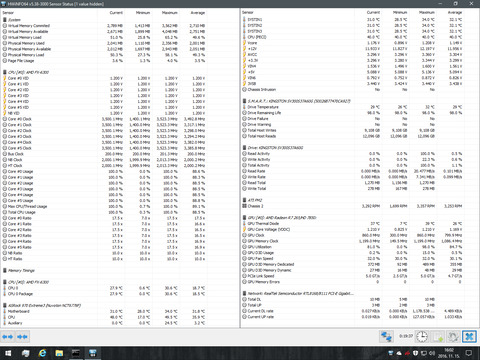The height and width of the screenshot is (360, 480).
Task: Click the expand columns arrows button
Action: click(7, 337)
